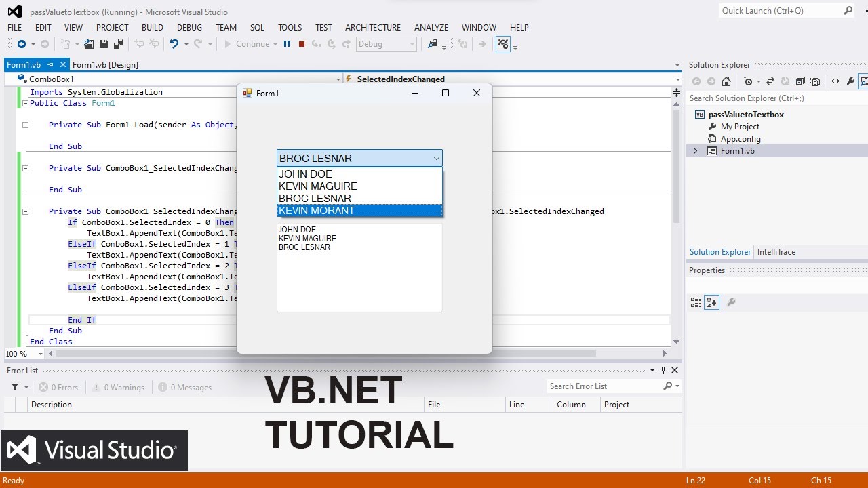Click the Step Out debug icon
This screenshot has height=488, width=868.
tap(347, 44)
